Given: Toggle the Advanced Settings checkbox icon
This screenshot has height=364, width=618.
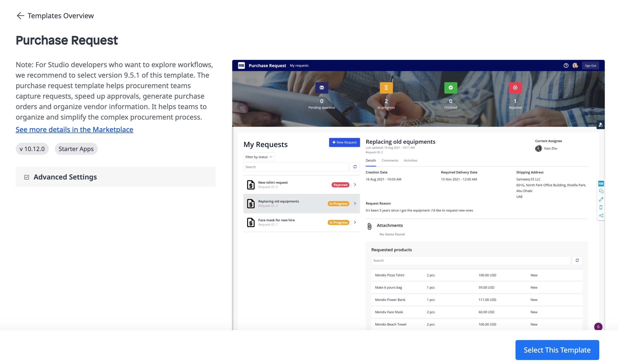Looking at the screenshot, I should pyautogui.click(x=27, y=177).
